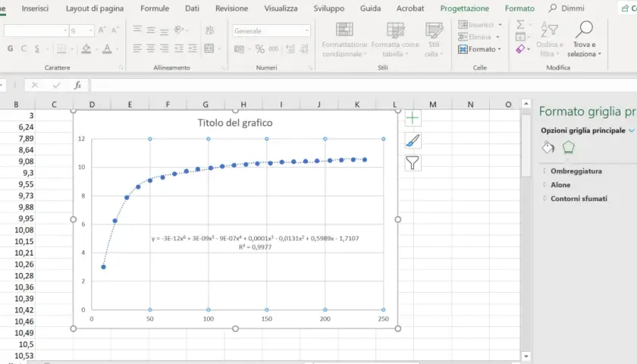Open Formatta come tabella gallery

click(395, 39)
